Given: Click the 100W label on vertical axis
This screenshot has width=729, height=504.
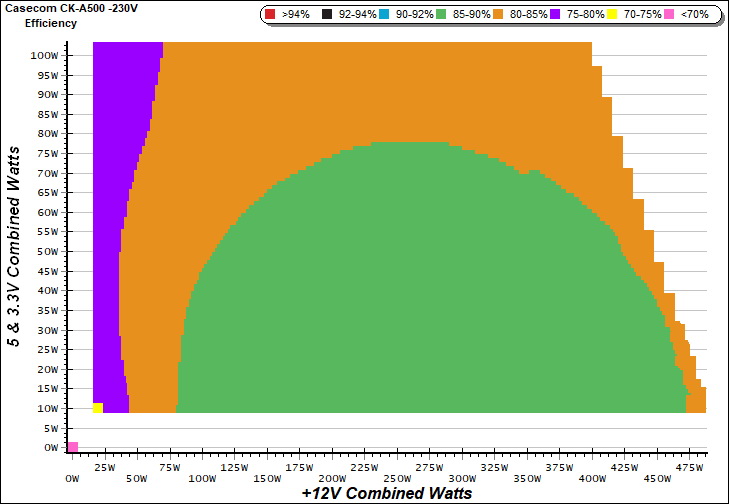Looking at the screenshot, I should coord(42,56).
